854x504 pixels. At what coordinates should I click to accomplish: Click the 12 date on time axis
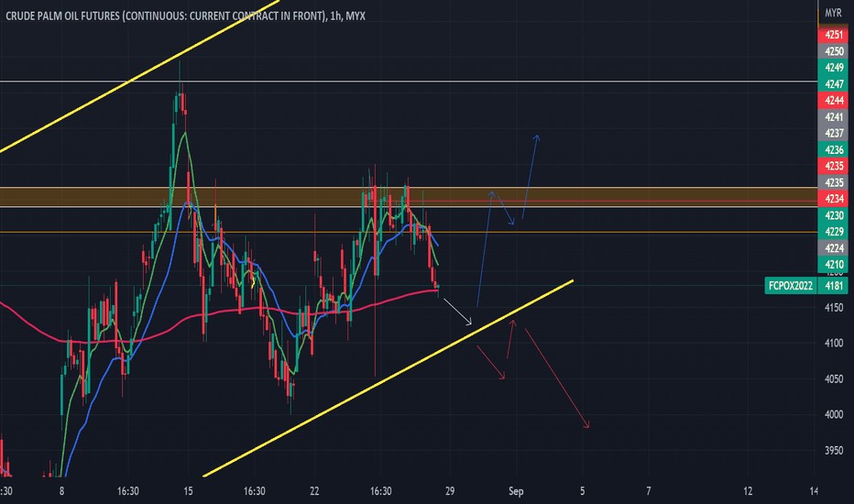[748, 491]
